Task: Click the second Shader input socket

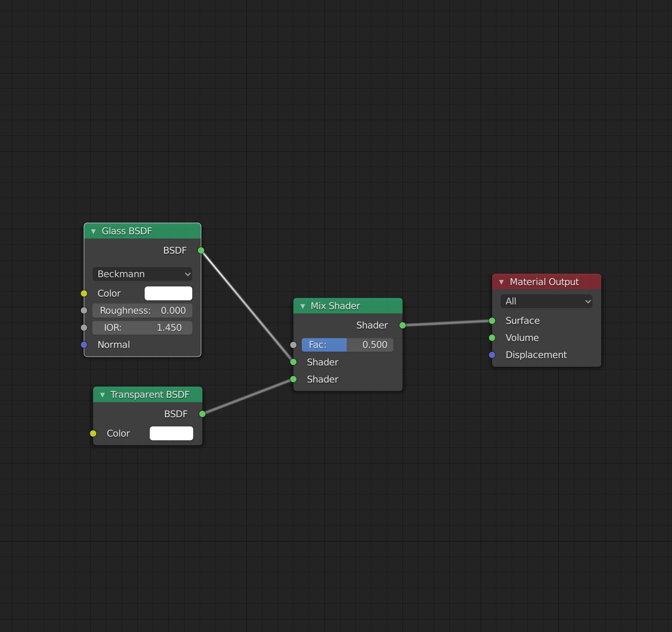Action: coord(293,379)
